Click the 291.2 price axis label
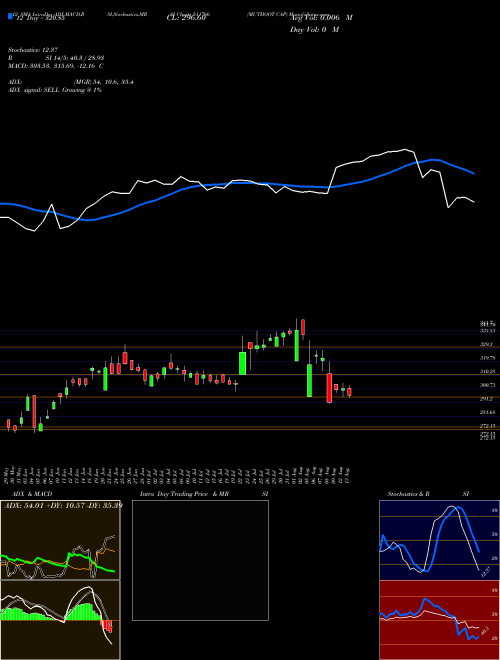The image size is (500, 660). (487, 399)
